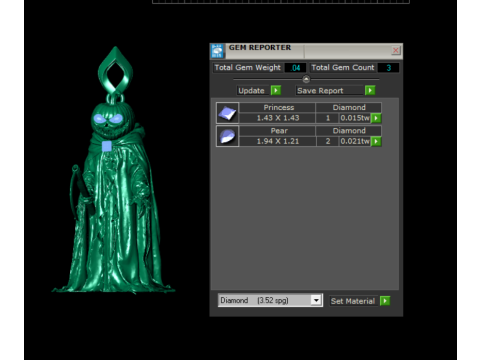Click the Set Material label
The height and width of the screenshot is (360, 480).
point(353,301)
